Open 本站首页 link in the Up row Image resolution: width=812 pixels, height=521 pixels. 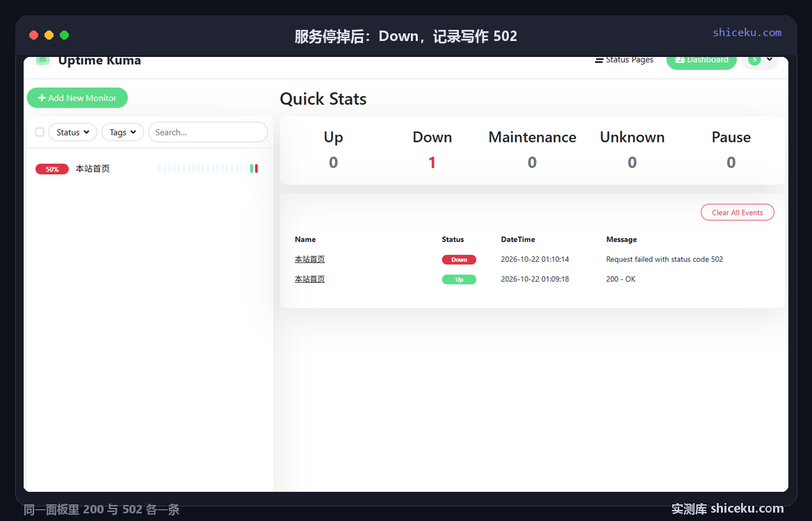[309, 279]
